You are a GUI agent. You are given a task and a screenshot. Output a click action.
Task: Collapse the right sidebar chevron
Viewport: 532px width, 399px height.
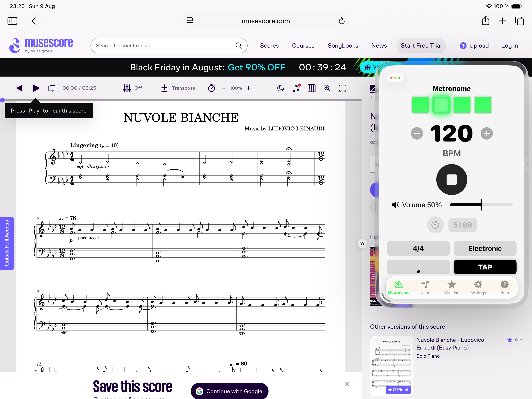(362, 244)
